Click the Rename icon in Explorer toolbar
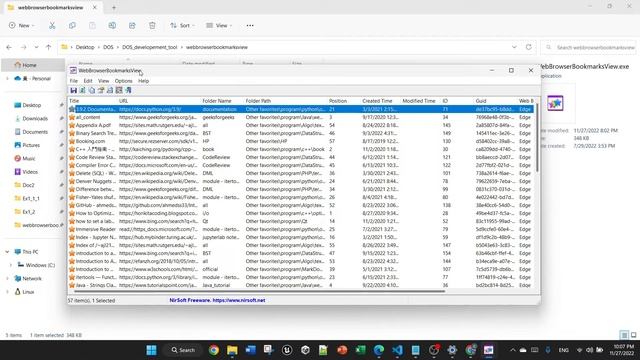 point(112,25)
